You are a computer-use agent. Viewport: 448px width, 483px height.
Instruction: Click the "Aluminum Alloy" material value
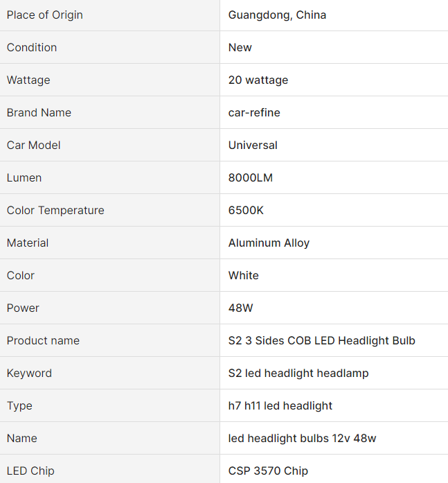pyautogui.click(x=269, y=243)
